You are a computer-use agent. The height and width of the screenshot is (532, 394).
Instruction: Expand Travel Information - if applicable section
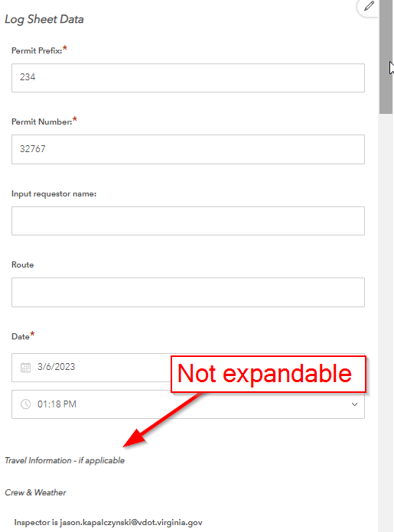(64, 460)
